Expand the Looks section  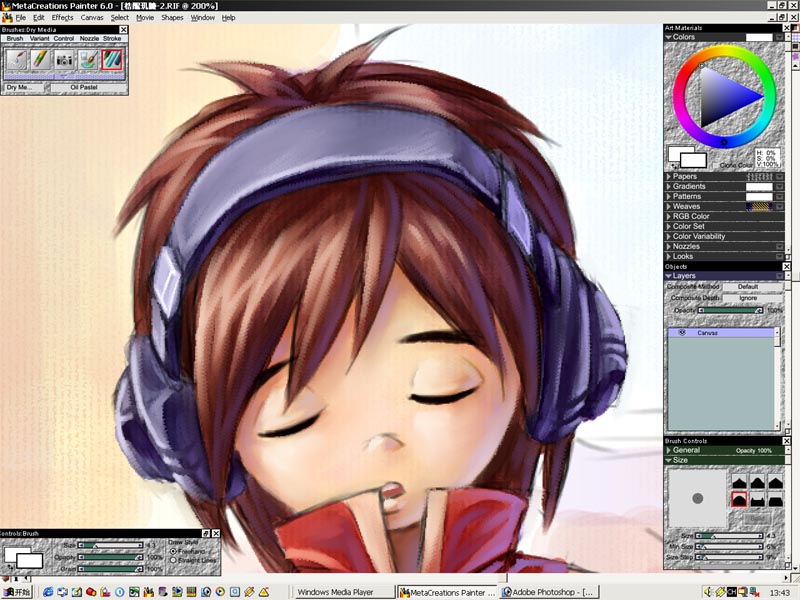[669, 257]
